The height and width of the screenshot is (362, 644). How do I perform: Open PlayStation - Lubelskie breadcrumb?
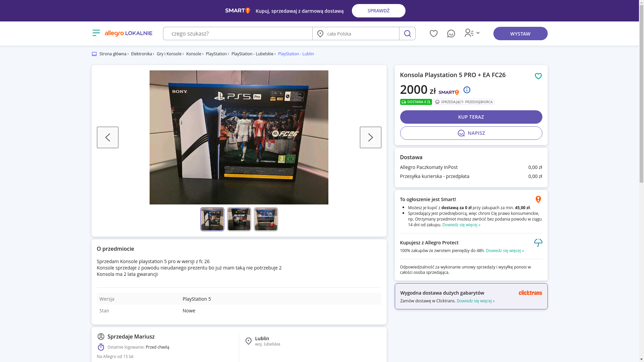click(252, 54)
